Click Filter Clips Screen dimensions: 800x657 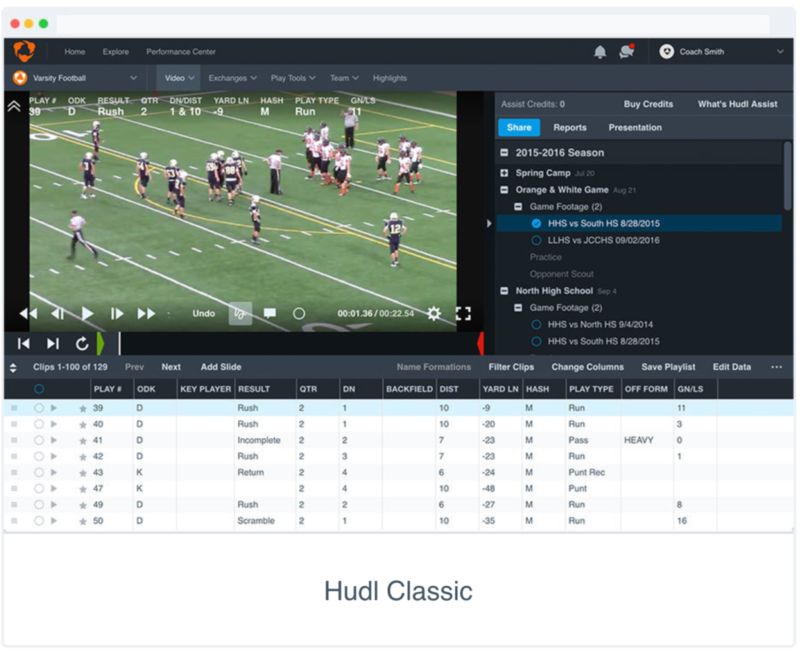(511, 367)
